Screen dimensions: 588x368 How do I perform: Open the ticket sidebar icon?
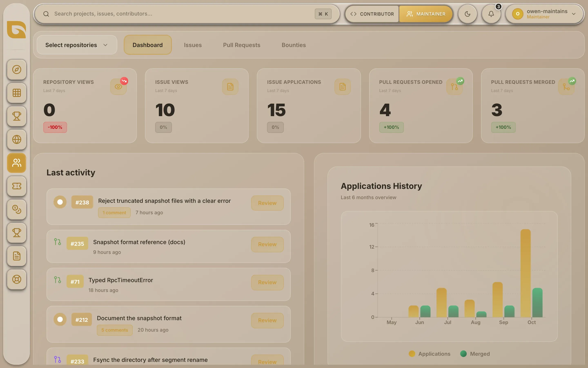point(17,186)
